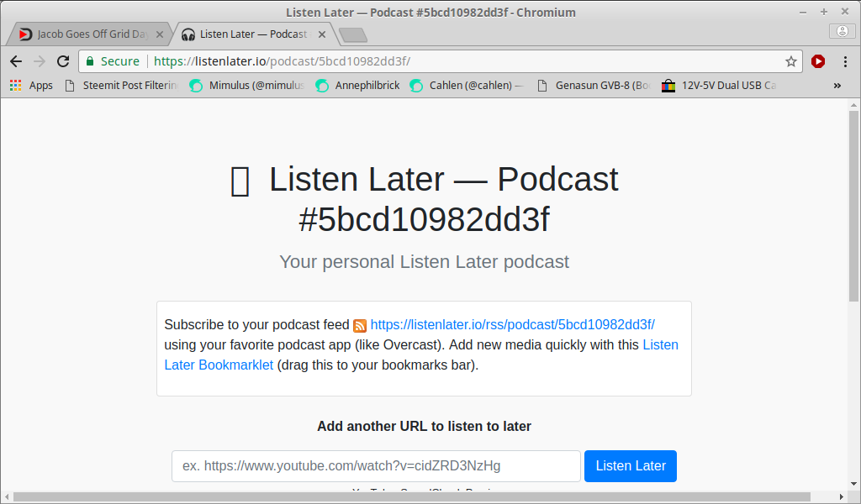Click the orange RSS feed icon
861x504 pixels.
[x=360, y=326]
